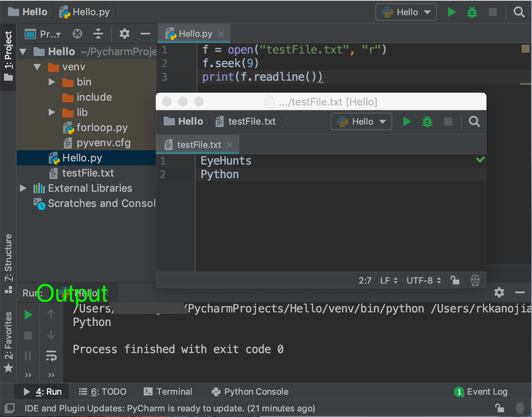532x417 pixels.
Task: Toggle read-only lock in the main status bar
Action: [499, 408]
